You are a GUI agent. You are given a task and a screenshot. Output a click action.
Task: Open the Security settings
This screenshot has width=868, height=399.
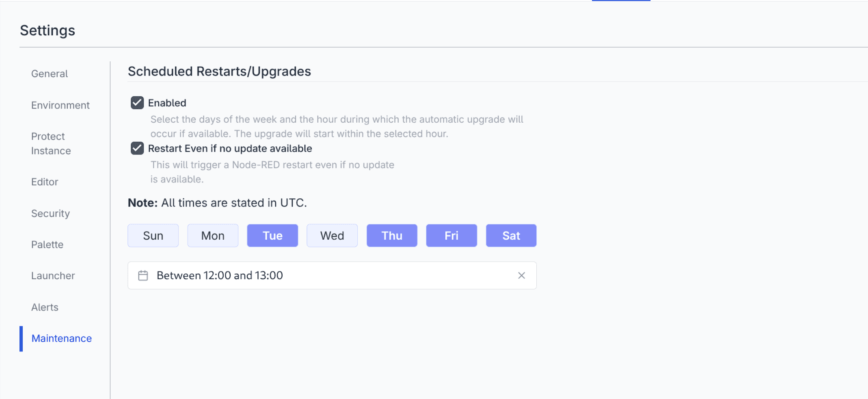[50, 213]
